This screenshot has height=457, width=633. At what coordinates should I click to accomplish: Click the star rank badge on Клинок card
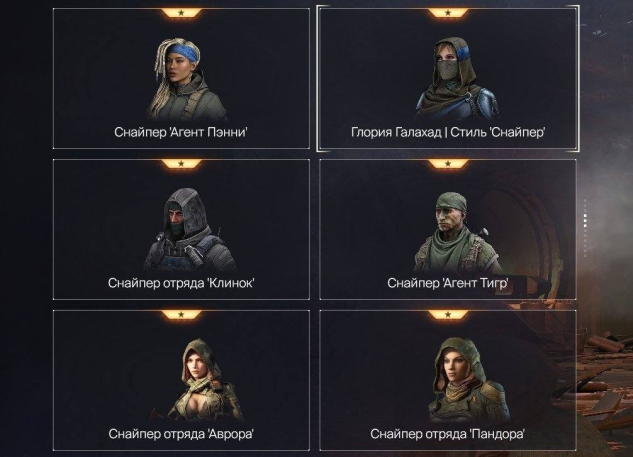[x=181, y=164]
